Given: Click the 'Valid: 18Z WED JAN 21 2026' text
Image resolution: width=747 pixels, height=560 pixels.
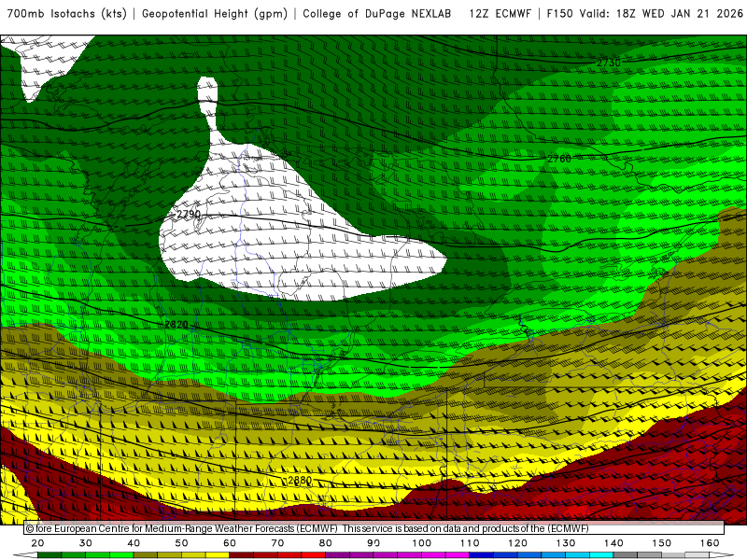Looking at the screenshot, I should point(661,14).
